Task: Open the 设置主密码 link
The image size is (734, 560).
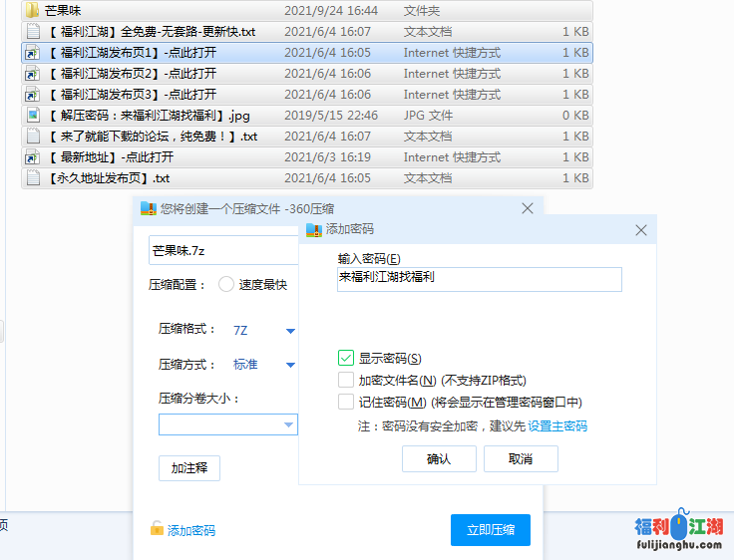Action: 557,426
